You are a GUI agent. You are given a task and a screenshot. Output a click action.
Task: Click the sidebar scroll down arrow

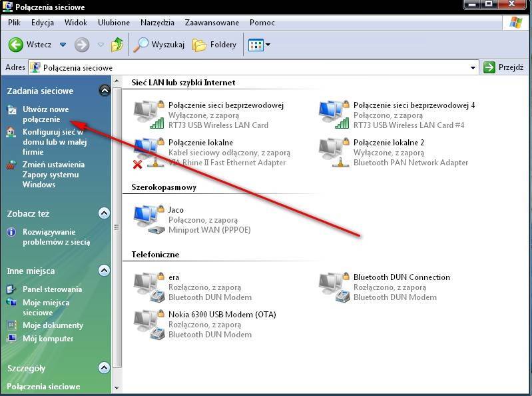point(117,388)
